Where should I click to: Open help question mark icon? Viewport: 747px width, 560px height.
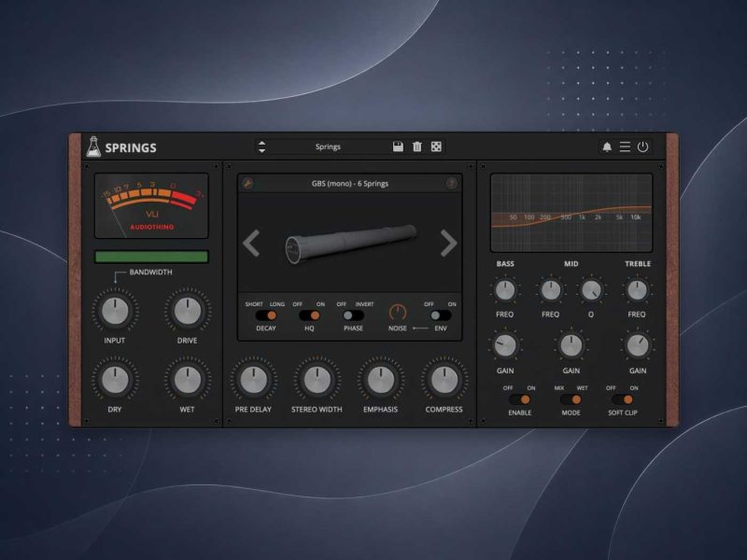click(x=451, y=183)
